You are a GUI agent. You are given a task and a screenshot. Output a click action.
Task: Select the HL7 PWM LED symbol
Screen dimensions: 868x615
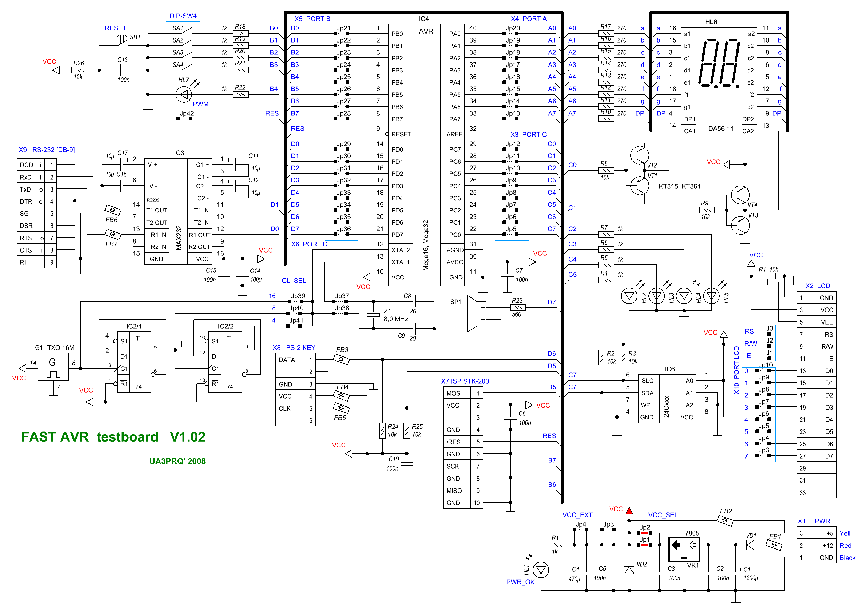184,94
